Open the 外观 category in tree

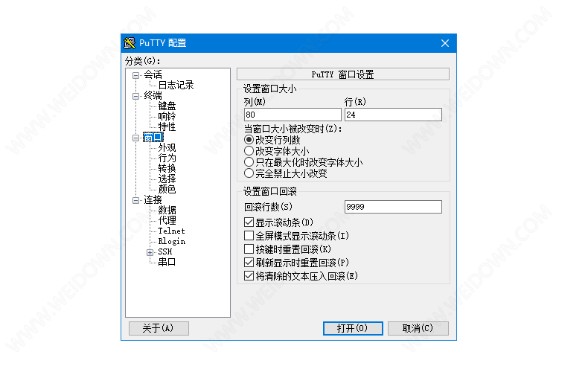(x=167, y=148)
